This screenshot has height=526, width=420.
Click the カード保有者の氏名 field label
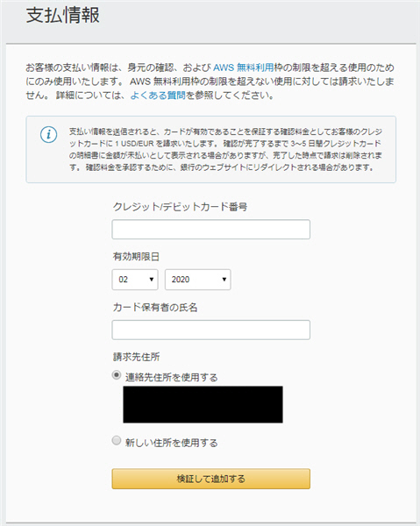[x=155, y=307]
